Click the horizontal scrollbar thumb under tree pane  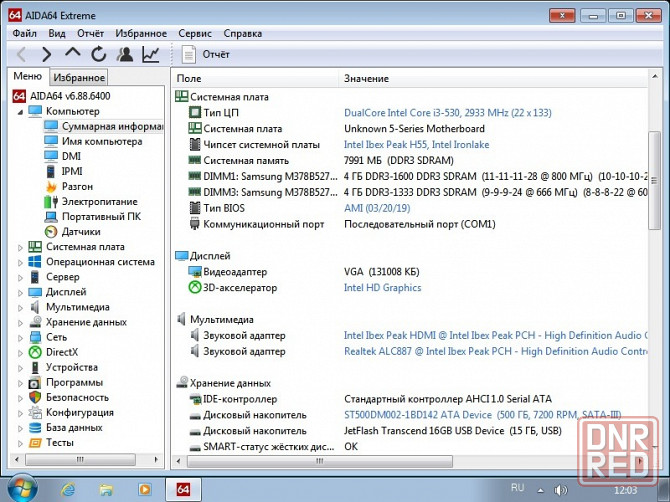[x=80, y=460]
